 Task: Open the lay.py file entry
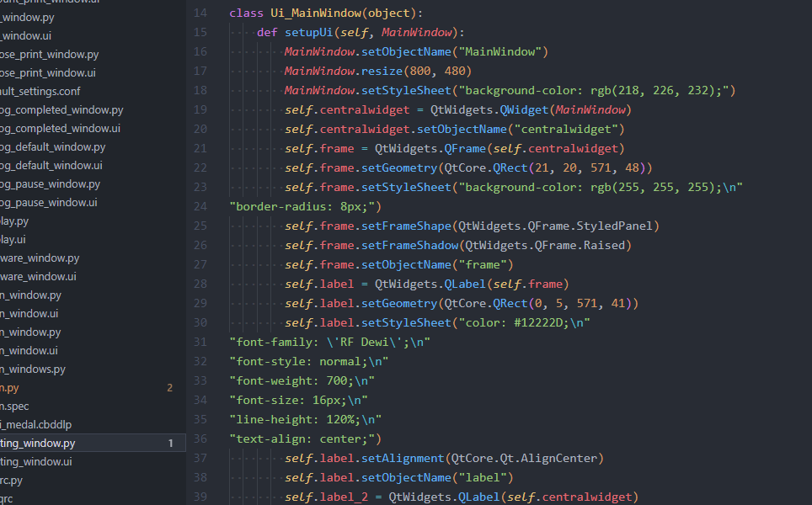(x=14, y=221)
